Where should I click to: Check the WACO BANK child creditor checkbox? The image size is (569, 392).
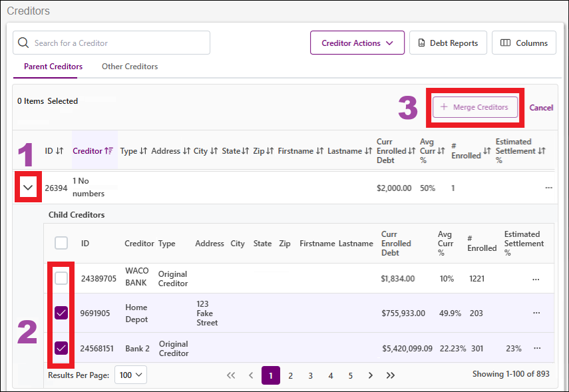(61, 278)
